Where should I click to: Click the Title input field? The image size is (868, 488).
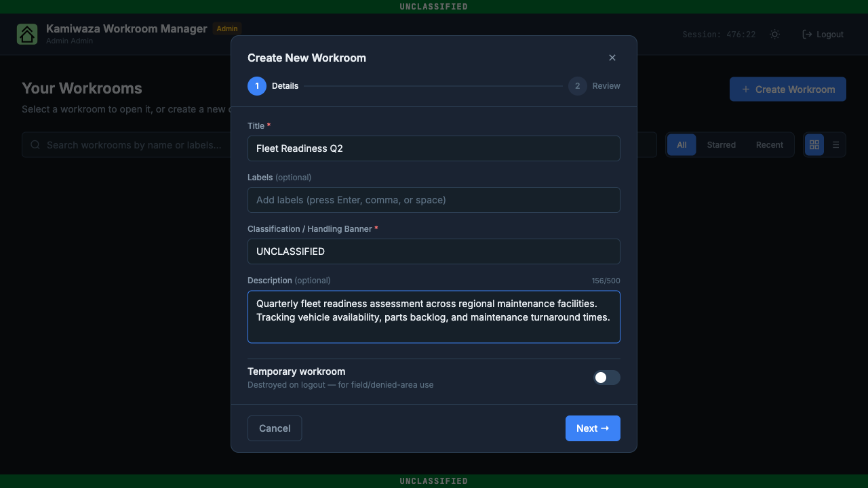pyautogui.click(x=434, y=148)
